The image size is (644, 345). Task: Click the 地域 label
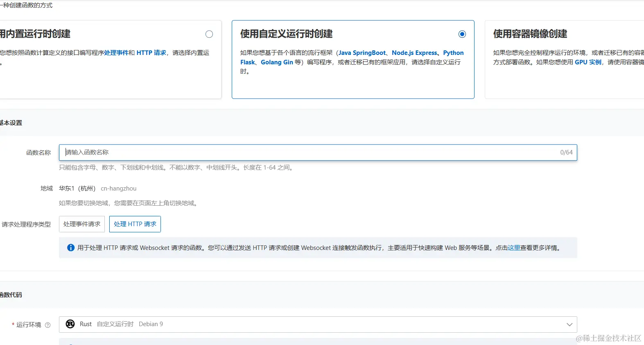47,188
